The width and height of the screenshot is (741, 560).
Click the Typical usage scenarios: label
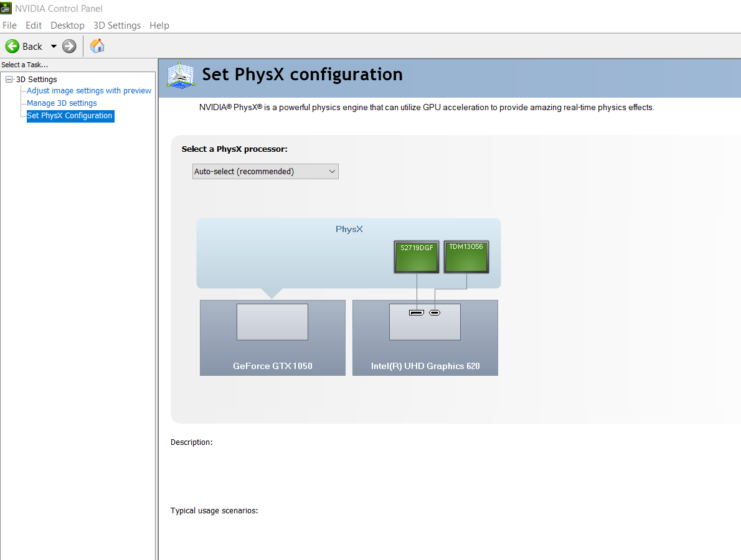[x=214, y=510]
